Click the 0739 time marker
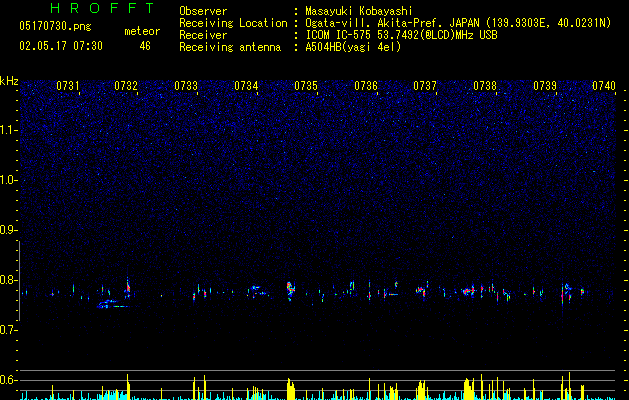This screenshot has width=629, height=400. [545, 86]
